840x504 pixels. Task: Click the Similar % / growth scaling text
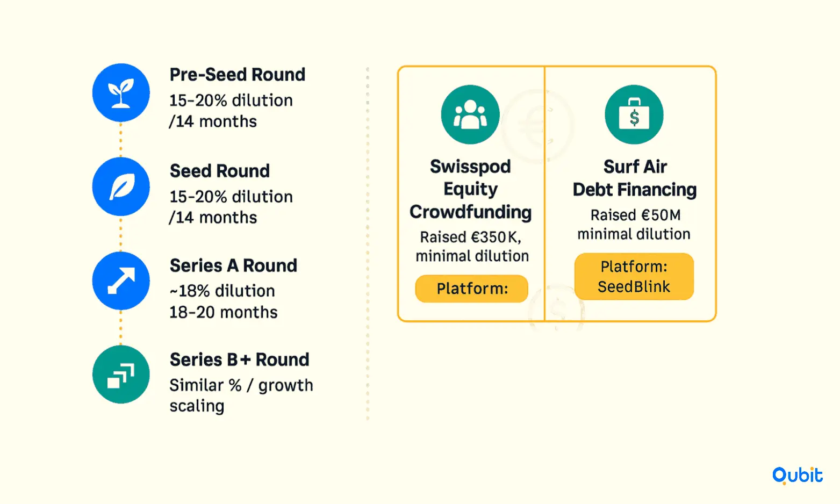pos(241,395)
